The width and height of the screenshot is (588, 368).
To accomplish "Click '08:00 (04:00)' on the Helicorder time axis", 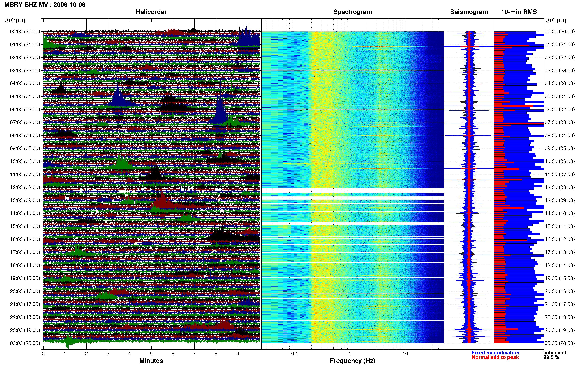I will [25, 135].
